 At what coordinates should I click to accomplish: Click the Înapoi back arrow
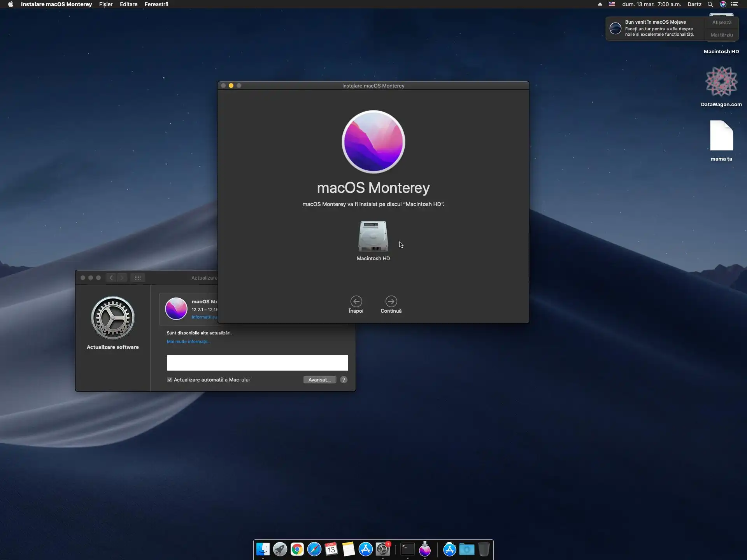[x=356, y=301]
